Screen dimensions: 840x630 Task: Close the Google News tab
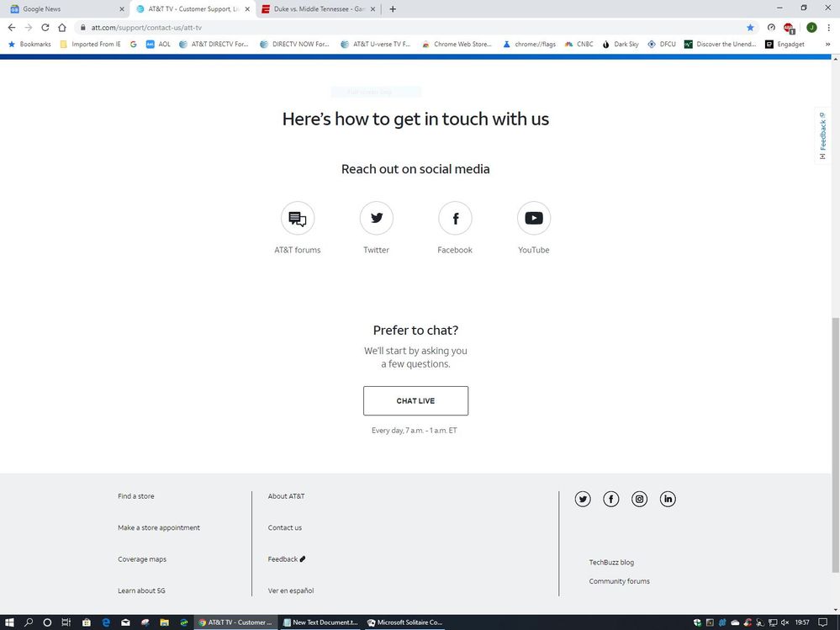point(122,9)
